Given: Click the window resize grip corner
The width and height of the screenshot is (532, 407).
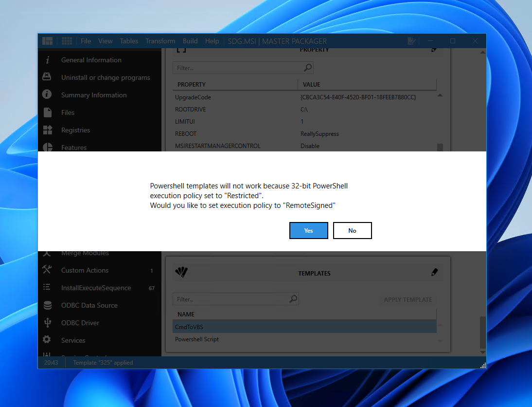Looking at the screenshot, I should pyautogui.click(x=483, y=365).
